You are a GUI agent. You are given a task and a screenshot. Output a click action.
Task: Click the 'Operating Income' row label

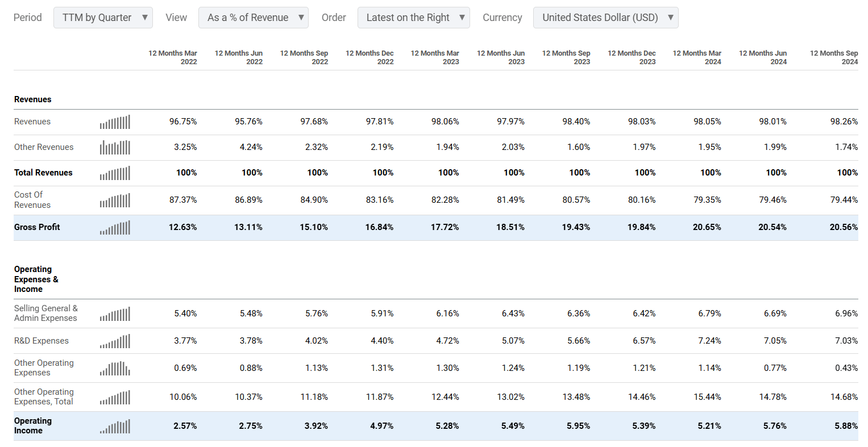click(33, 426)
